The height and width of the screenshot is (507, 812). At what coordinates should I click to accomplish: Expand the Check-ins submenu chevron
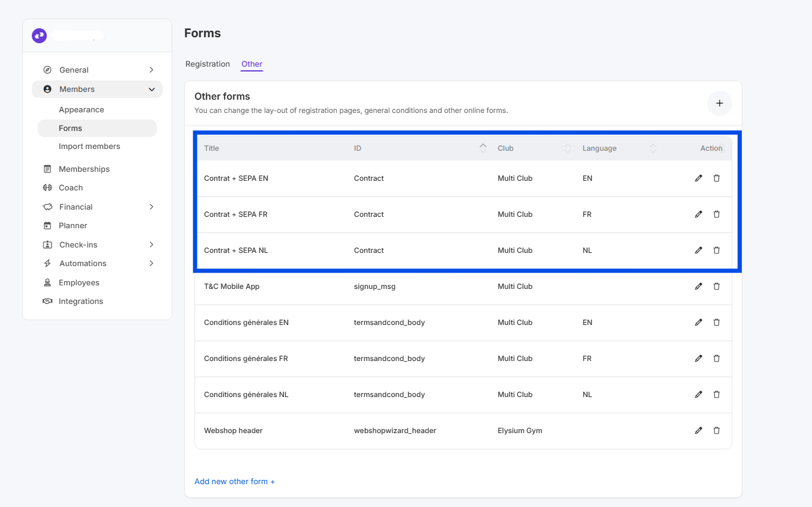pos(151,245)
